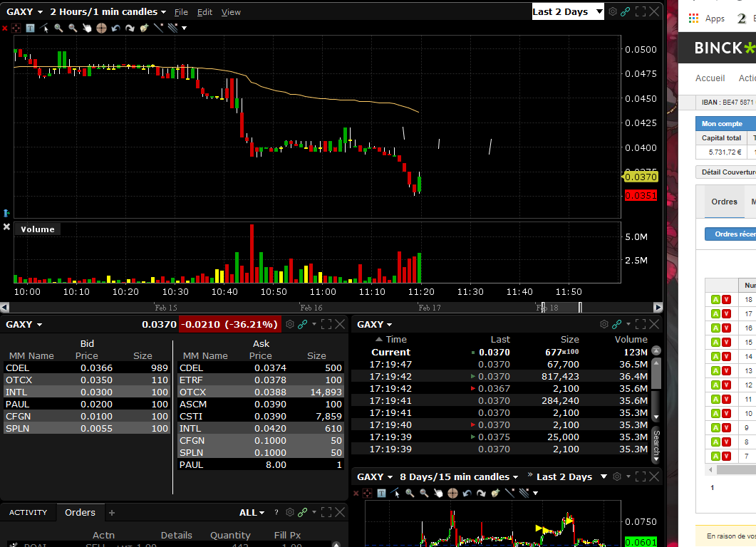Image resolution: width=756 pixels, height=547 pixels.
Task: Click the zoom in magnifier in top chart toolbar
Action: [x=58, y=28]
